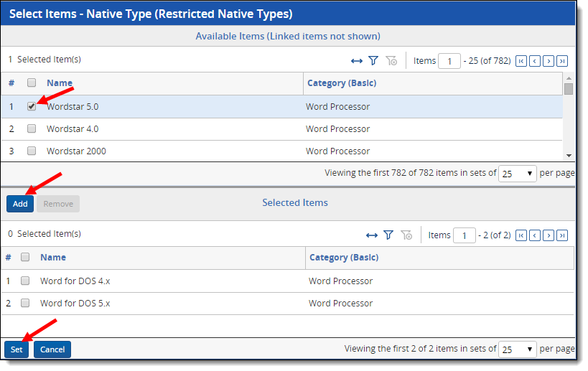Viewport: 588px width, 371px height.
Task: Go to next page of Available Items
Action: [549, 61]
